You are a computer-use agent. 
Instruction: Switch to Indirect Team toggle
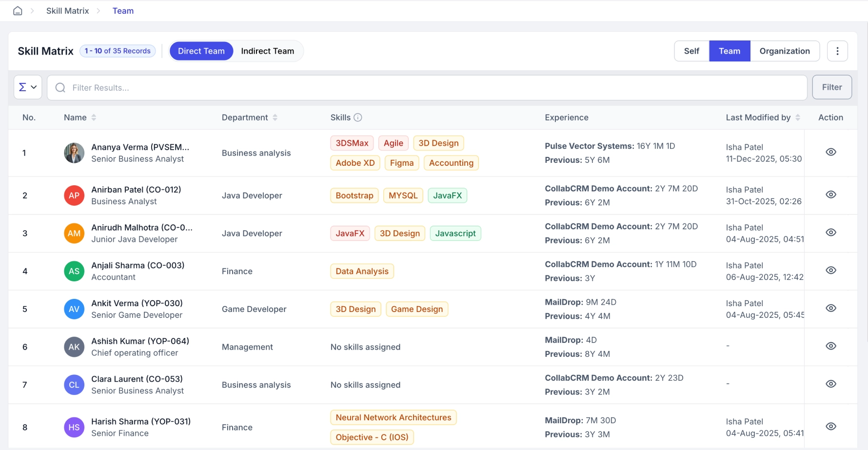click(x=267, y=51)
